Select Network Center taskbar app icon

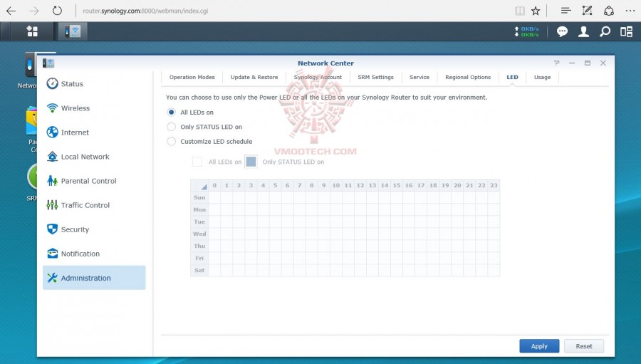[x=73, y=31]
